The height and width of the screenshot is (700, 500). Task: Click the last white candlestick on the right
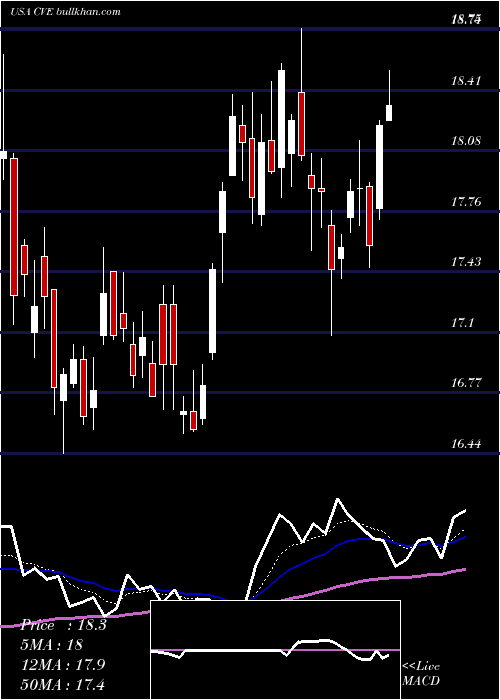tap(389, 112)
